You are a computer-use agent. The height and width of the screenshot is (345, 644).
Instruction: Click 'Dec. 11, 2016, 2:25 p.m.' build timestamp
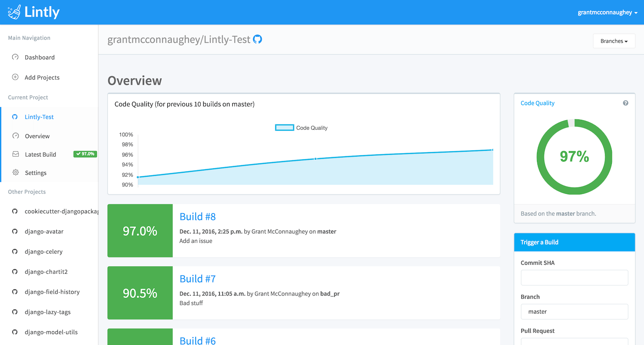(211, 231)
